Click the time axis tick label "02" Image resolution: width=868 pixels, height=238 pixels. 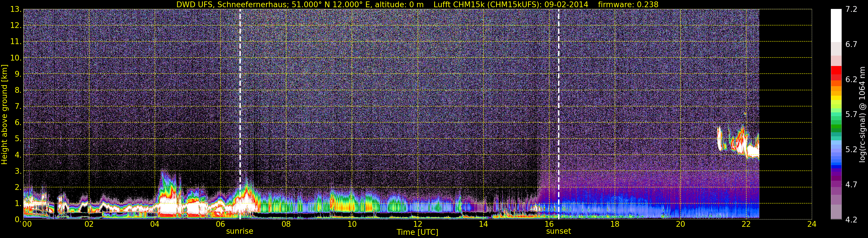[89, 224]
